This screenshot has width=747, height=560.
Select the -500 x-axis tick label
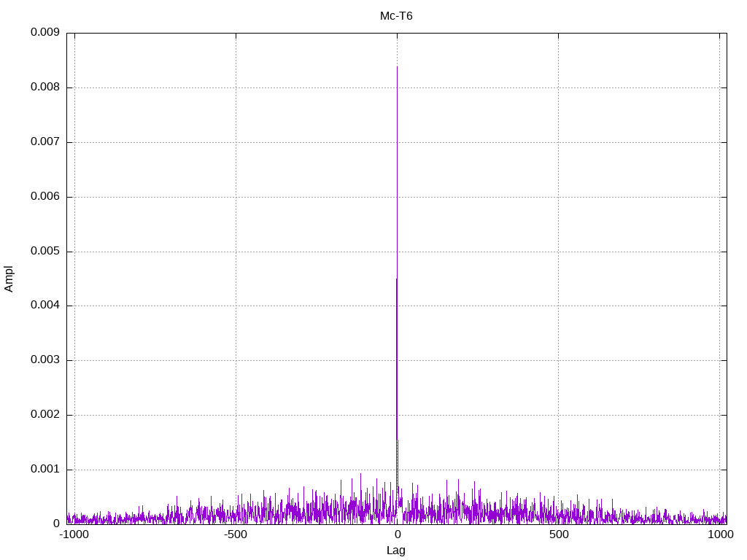tap(236, 534)
